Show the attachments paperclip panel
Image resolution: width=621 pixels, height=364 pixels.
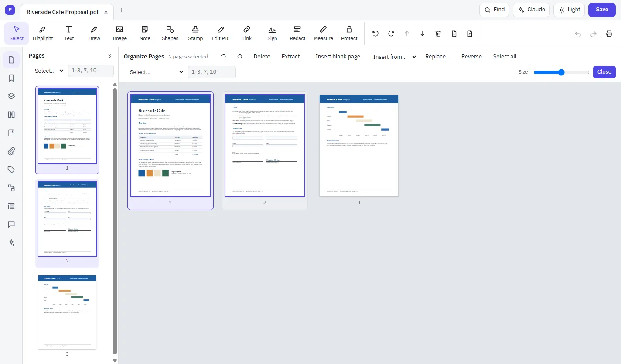(11, 151)
